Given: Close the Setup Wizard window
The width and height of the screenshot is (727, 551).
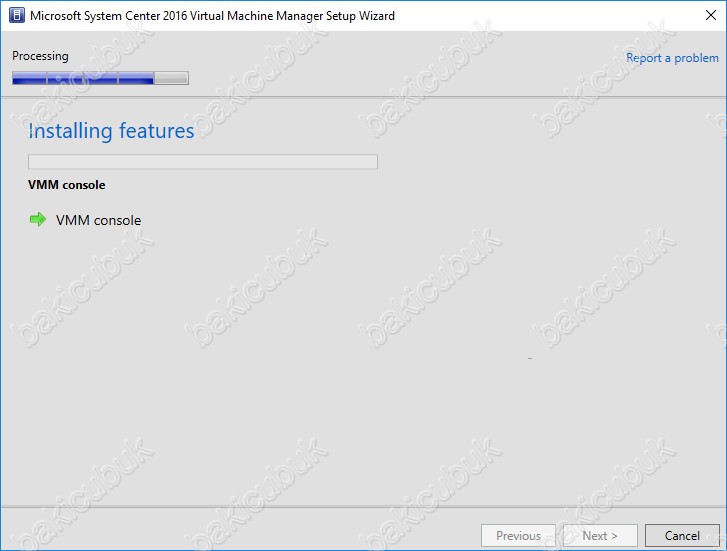Looking at the screenshot, I should click(x=710, y=15).
